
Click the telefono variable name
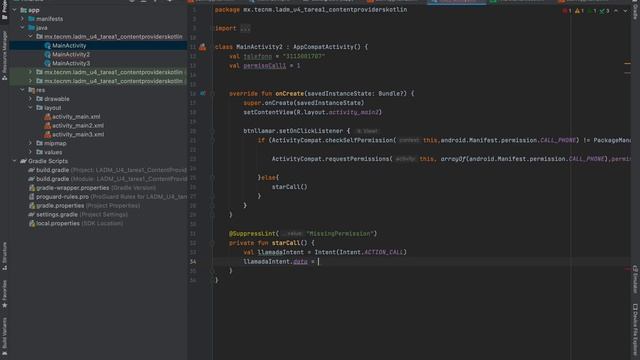point(258,56)
